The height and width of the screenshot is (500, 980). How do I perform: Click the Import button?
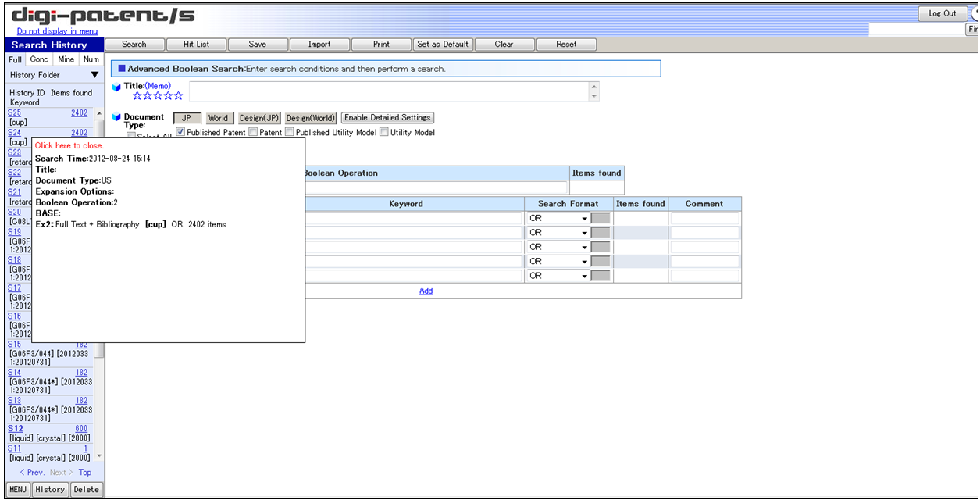click(319, 45)
